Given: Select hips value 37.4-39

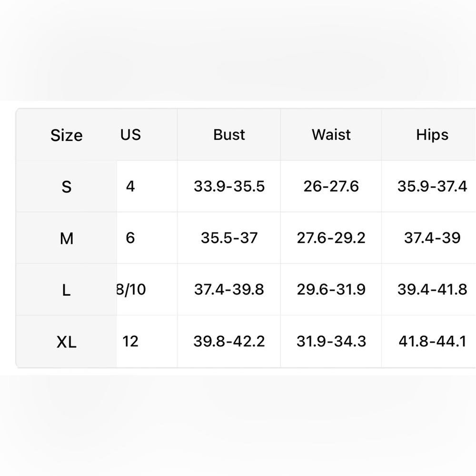Looking at the screenshot, I should pyautogui.click(x=432, y=238).
